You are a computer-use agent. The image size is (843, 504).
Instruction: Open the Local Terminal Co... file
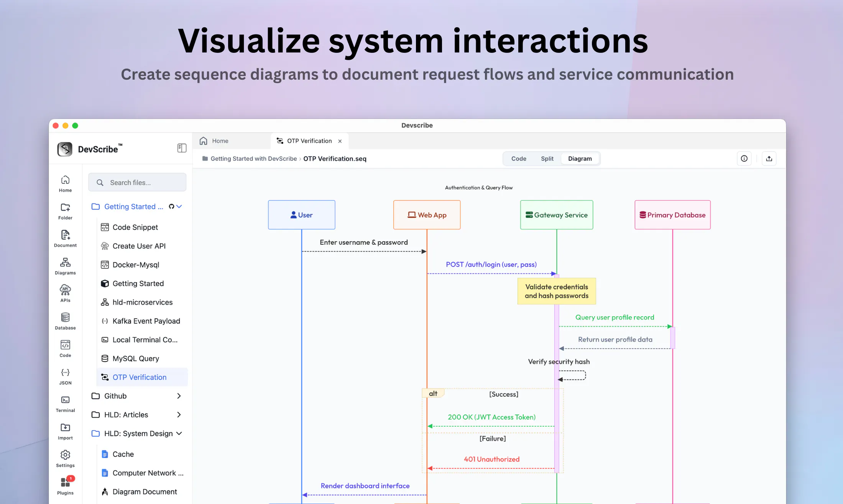click(142, 340)
